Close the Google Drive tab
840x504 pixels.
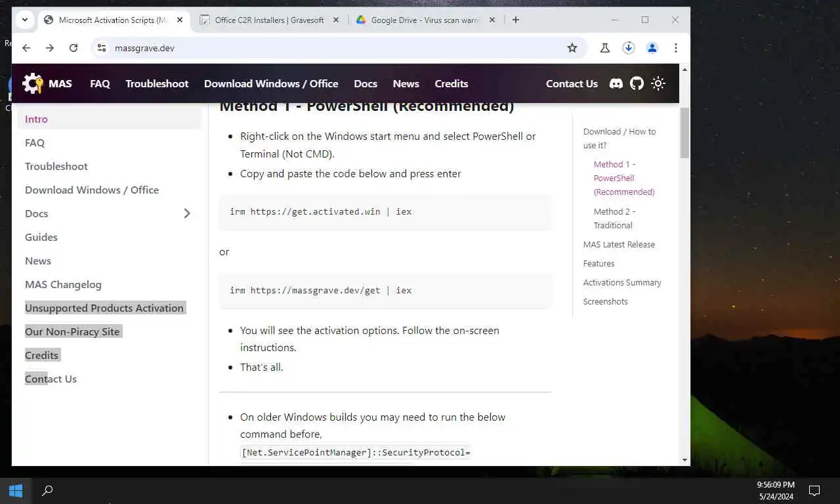coord(492,20)
